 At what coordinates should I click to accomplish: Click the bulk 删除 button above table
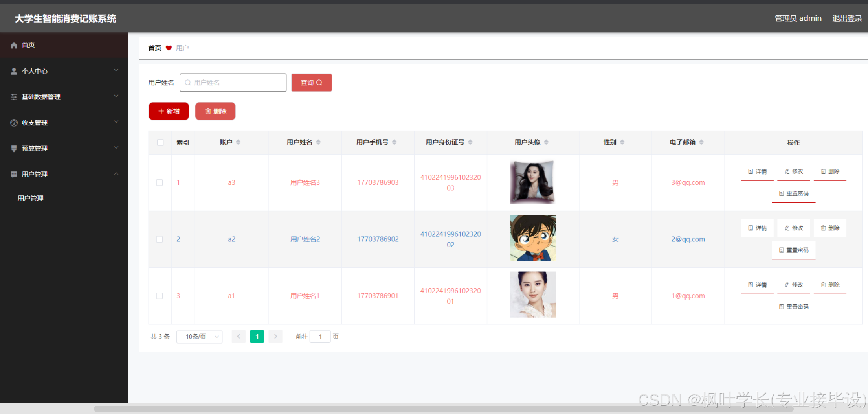coord(215,111)
